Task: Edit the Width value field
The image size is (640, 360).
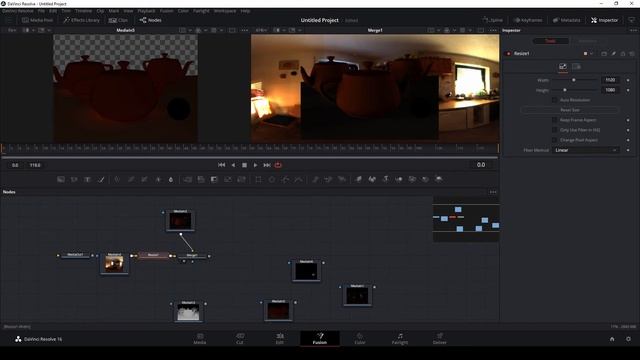Action: pos(610,80)
